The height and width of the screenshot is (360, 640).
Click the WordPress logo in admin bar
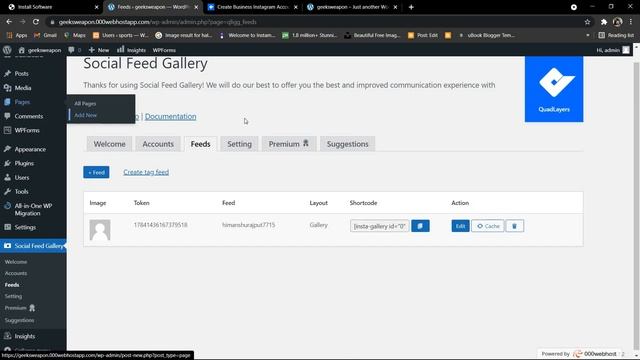pyautogui.click(x=7, y=50)
